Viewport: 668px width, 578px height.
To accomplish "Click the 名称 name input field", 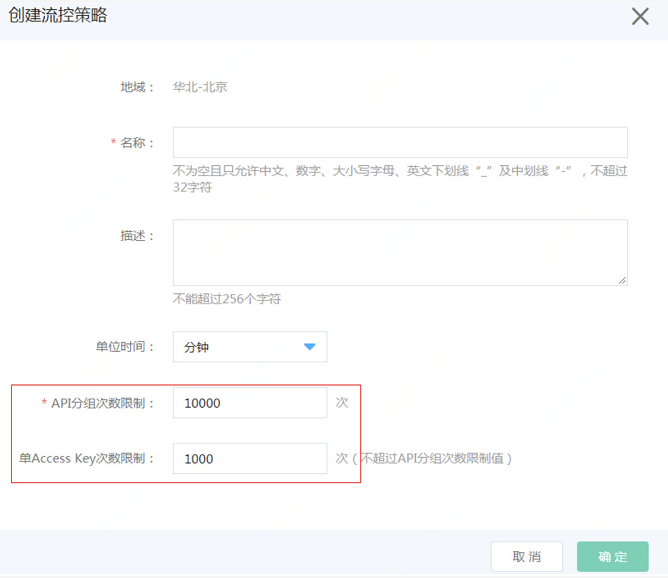I will (x=400, y=142).
